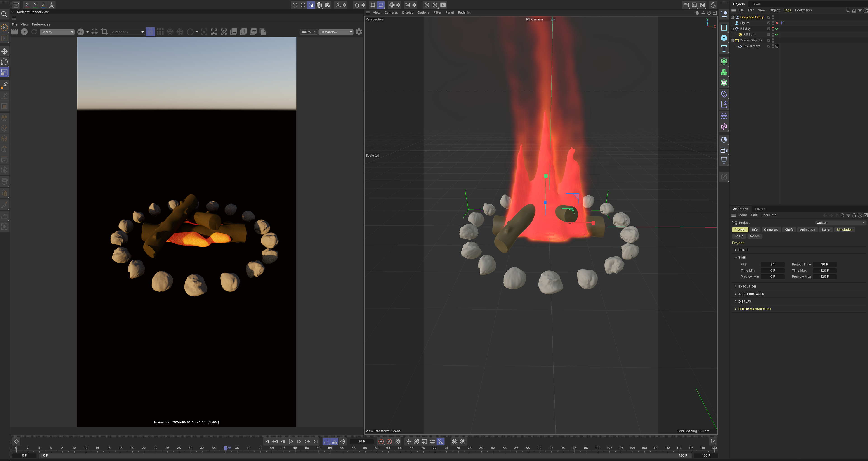The image size is (868, 461).
Task: Toggle Y axis lock
Action: [35, 5]
